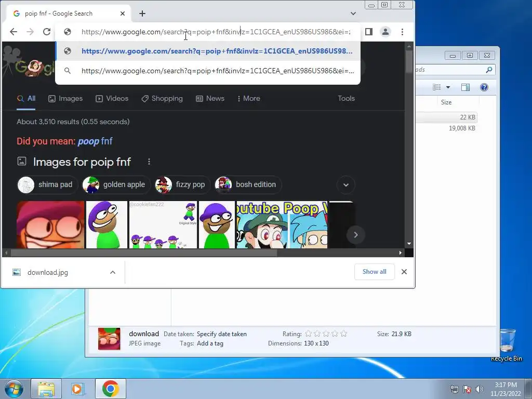Set rating to five stars
Screen dimensions: 532x399
coord(344,334)
